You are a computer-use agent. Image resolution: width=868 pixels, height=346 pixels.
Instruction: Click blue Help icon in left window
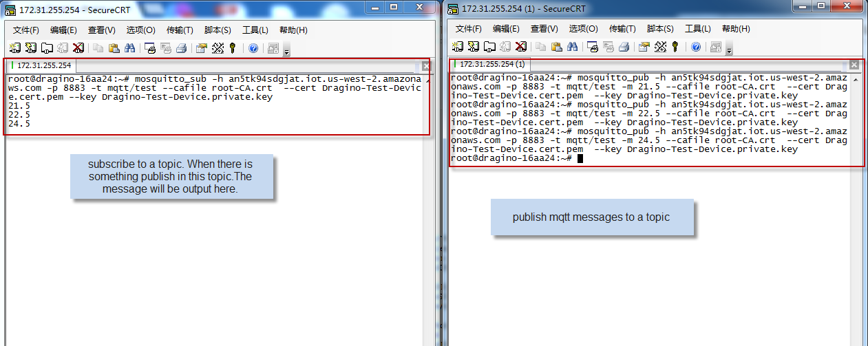click(x=253, y=47)
